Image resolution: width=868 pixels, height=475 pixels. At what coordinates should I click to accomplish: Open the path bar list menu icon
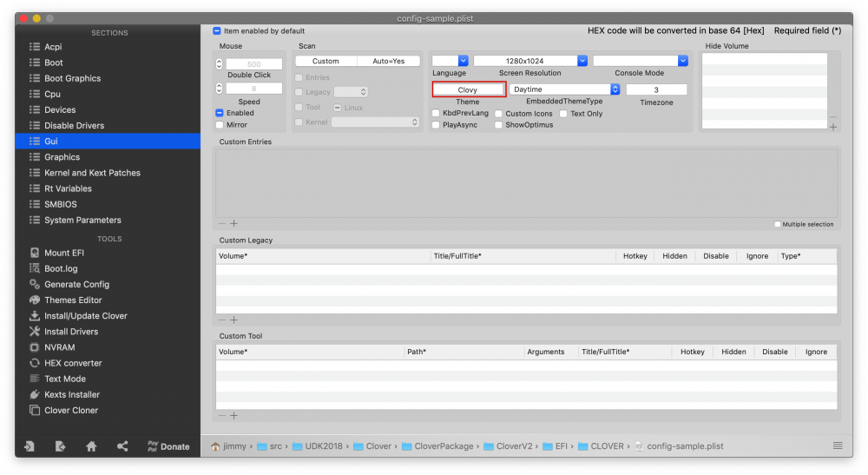click(838, 445)
